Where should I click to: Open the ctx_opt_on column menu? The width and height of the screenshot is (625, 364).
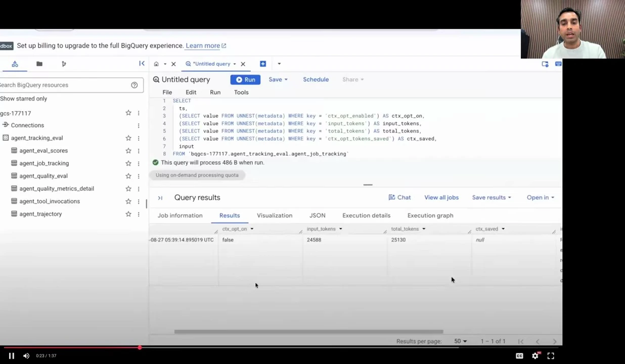[x=251, y=229]
